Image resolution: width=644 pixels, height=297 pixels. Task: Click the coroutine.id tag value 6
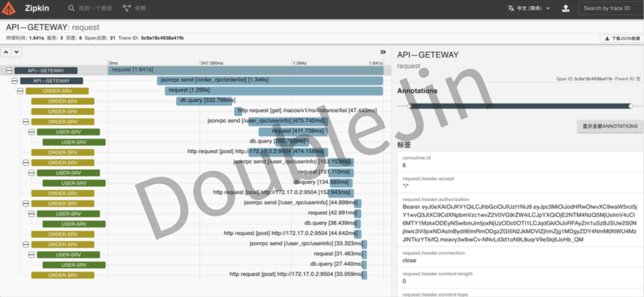pyautogui.click(x=404, y=165)
